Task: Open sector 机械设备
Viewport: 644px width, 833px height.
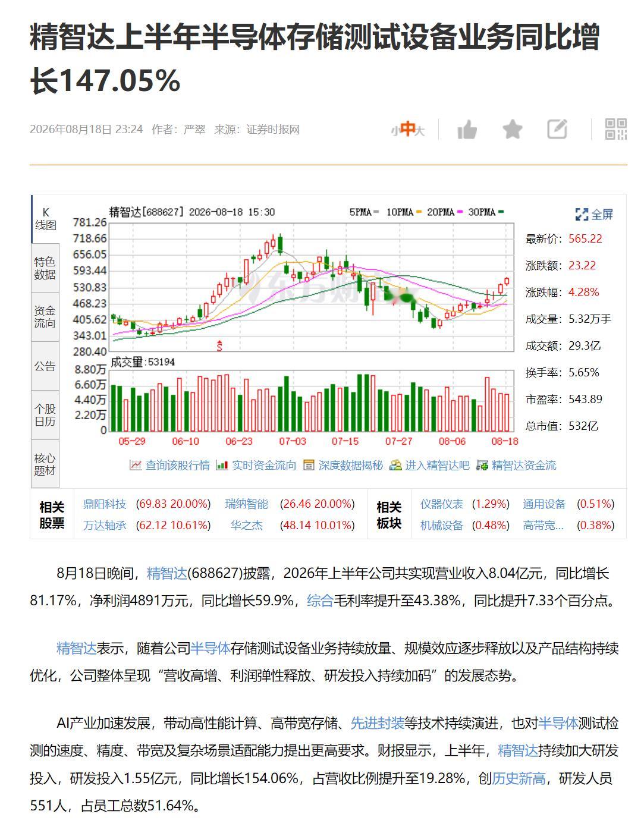Action: point(442,525)
